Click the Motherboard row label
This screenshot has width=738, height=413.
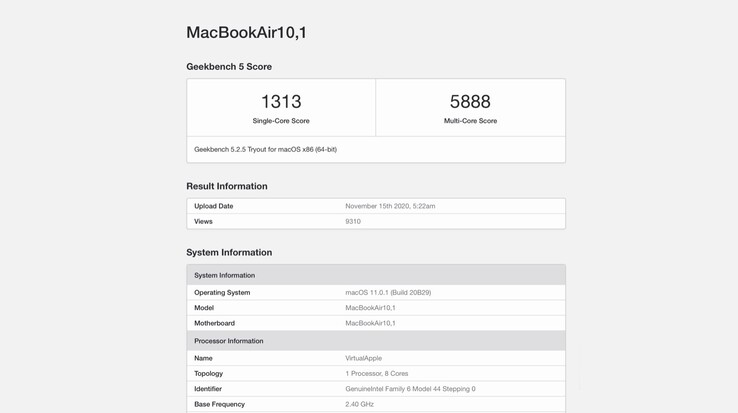click(x=214, y=323)
